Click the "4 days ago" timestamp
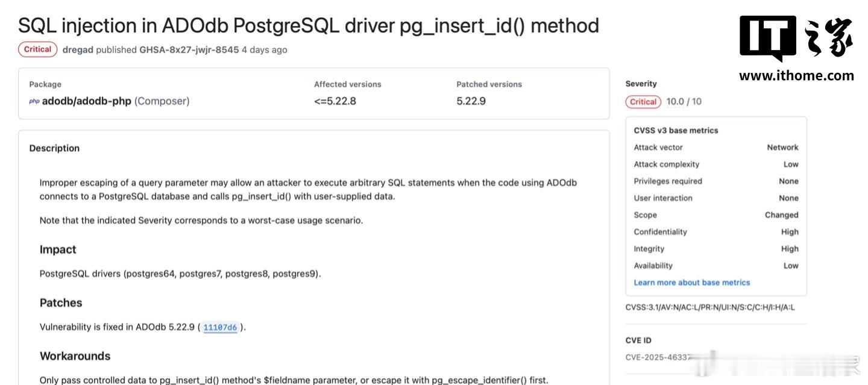868x385 pixels. pyautogui.click(x=265, y=50)
